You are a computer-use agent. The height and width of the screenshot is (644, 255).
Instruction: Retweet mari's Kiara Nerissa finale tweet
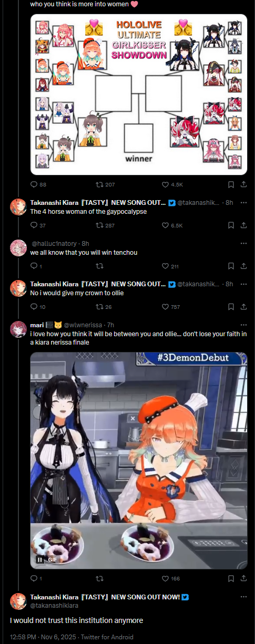(98, 578)
